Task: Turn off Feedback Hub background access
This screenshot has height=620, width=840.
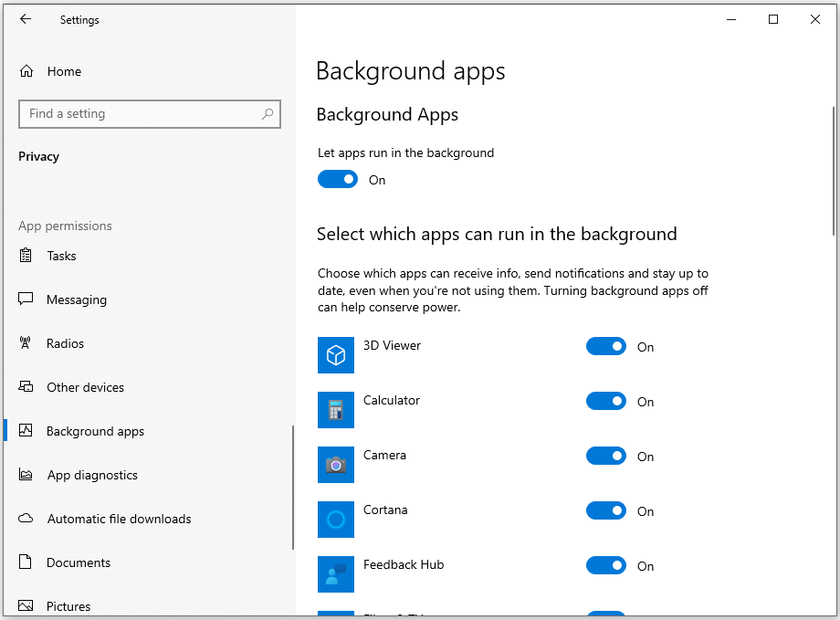Action: [606, 565]
